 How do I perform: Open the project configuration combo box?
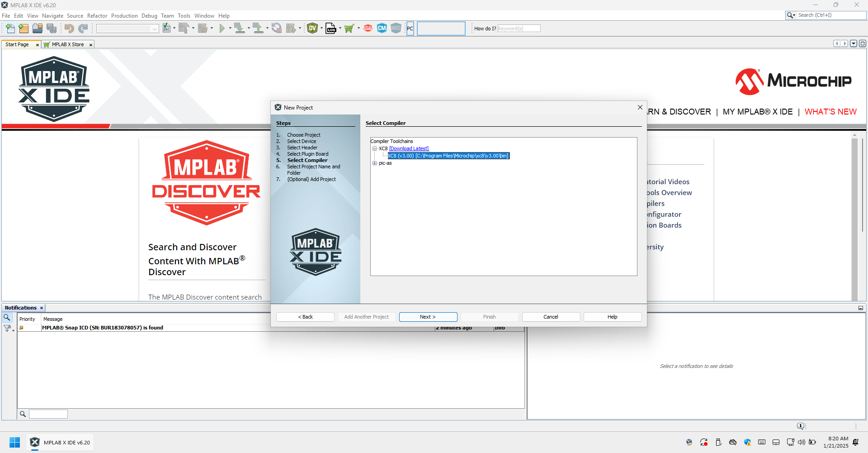pos(127,29)
